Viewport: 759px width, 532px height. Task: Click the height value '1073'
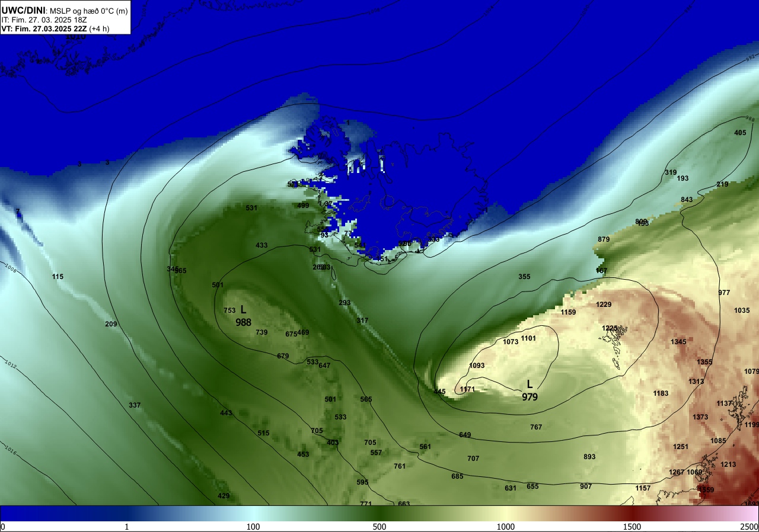tap(511, 342)
